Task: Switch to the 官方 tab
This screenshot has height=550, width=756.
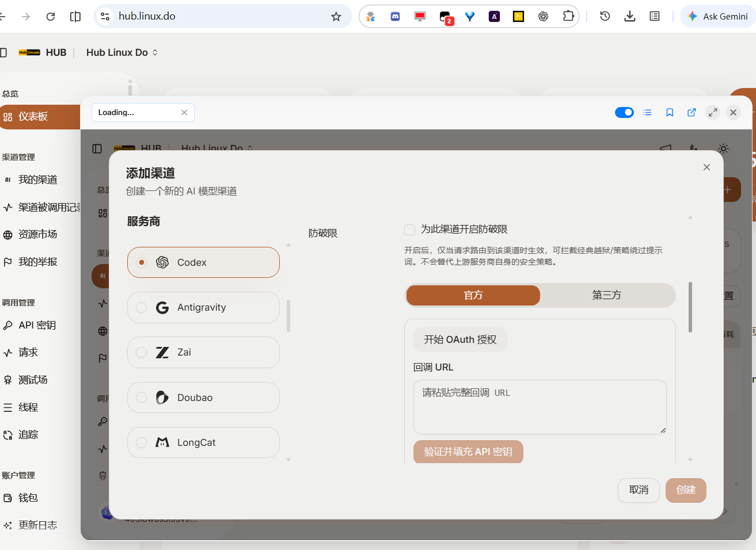Action: pyautogui.click(x=473, y=295)
